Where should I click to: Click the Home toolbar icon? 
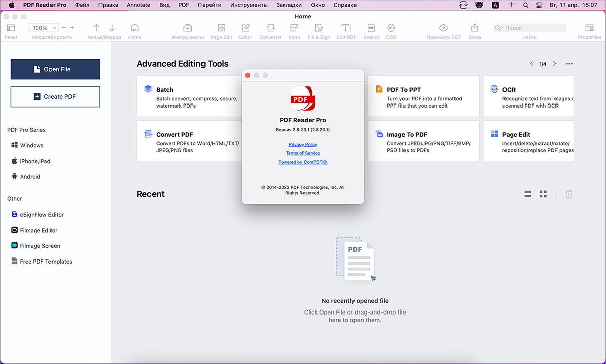point(134,28)
